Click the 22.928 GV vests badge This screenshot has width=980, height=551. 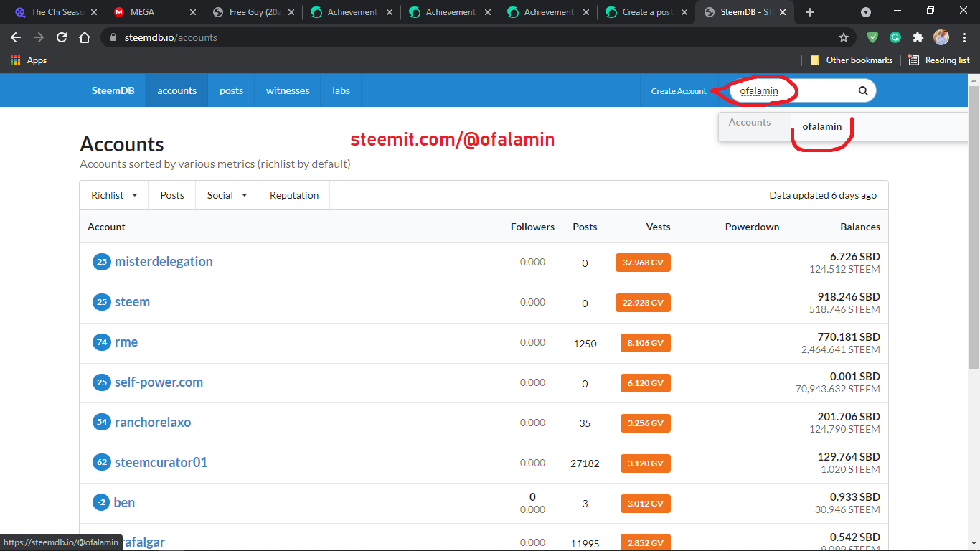643,303
